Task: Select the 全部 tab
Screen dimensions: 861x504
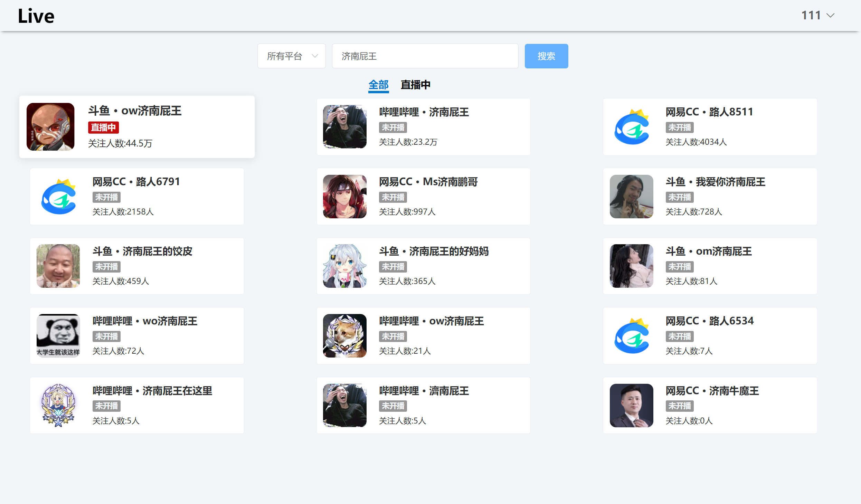Action: [378, 85]
